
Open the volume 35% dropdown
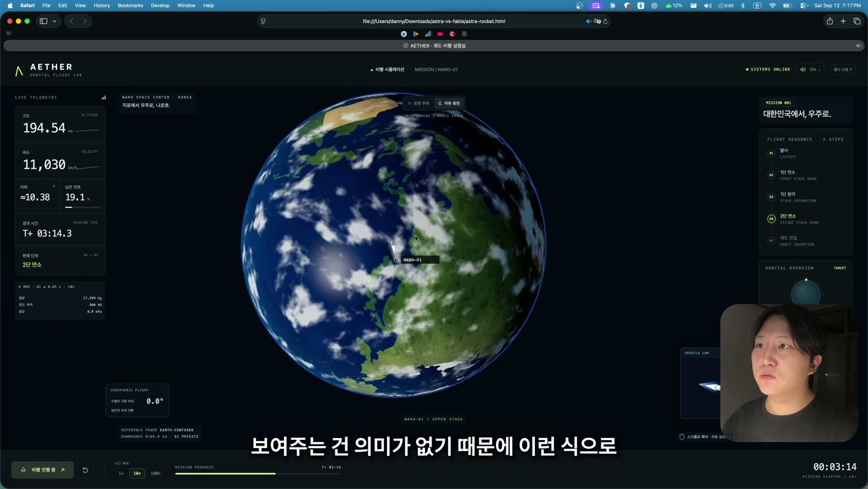coord(810,70)
